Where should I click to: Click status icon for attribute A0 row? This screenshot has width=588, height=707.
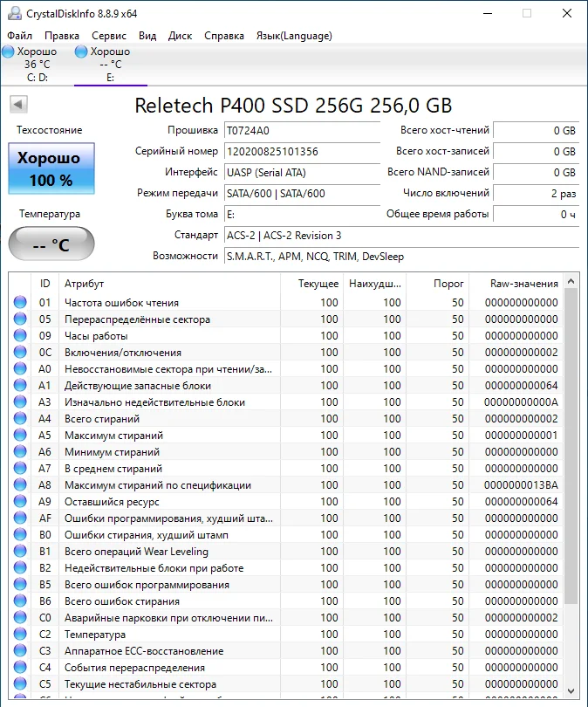(20, 369)
